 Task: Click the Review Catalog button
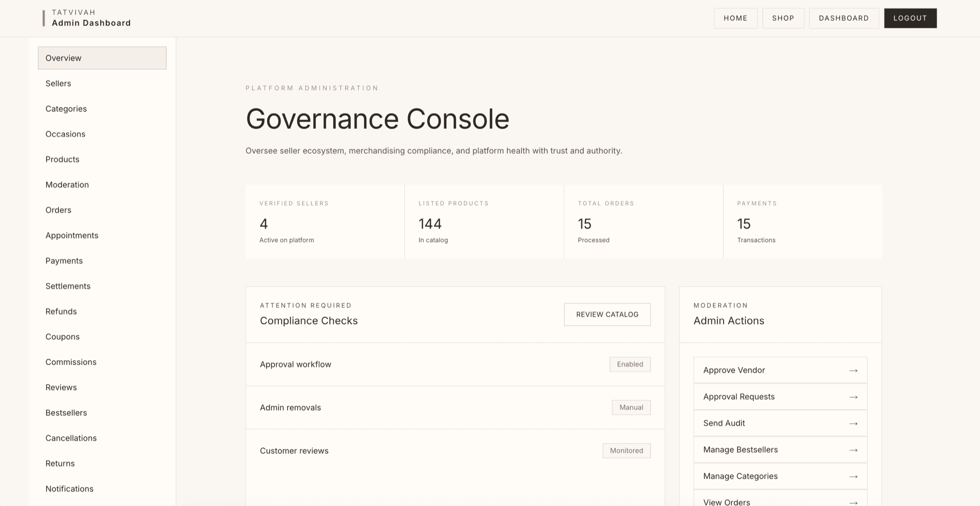tap(607, 315)
